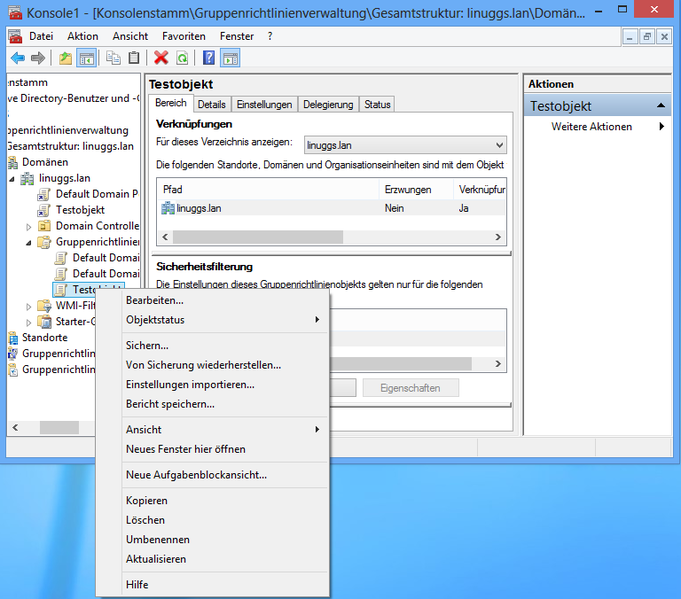681x599 pixels.
Task: Toggle the action pane toolbar icon
Action: pos(230,58)
